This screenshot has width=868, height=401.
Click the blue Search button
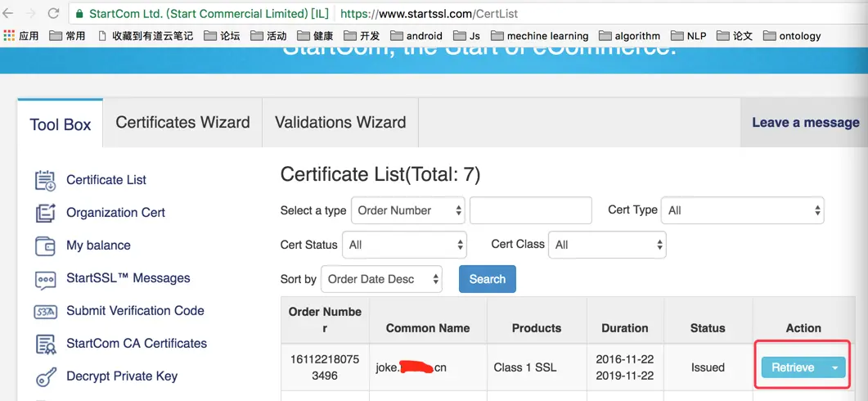coord(487,279)
